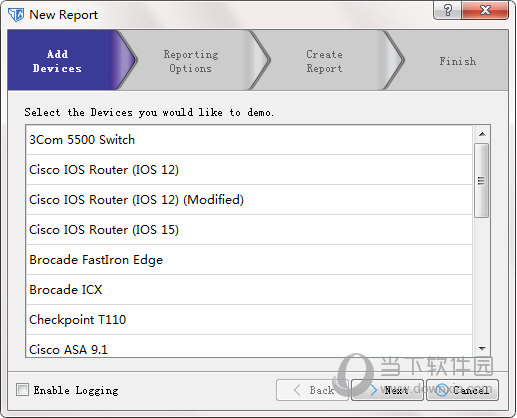Cancel the new report wizard
517x418 pixels.
pyautogui.click(x=463, y=390)
